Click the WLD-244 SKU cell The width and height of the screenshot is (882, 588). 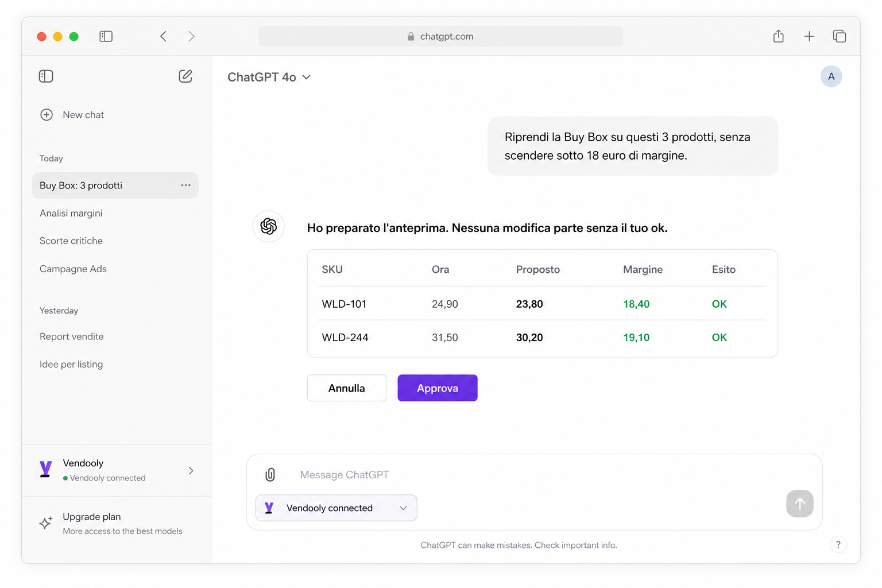tap(345, 338)
